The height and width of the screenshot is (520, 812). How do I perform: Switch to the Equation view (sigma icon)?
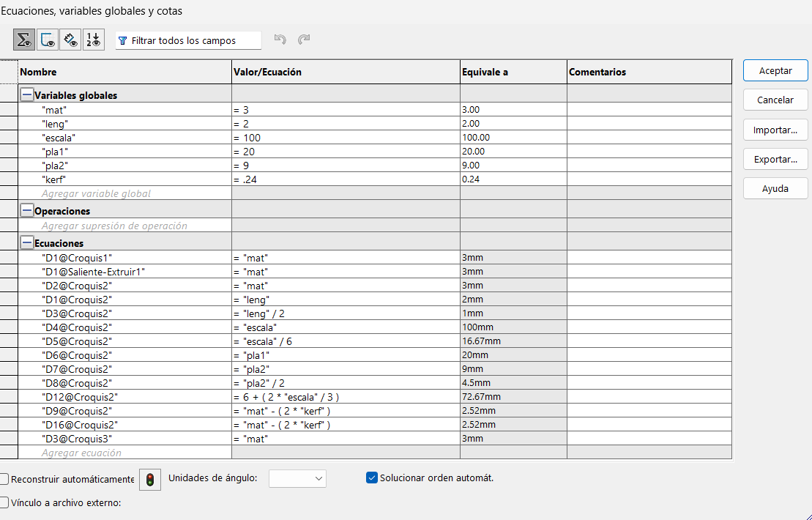[23, 40]
